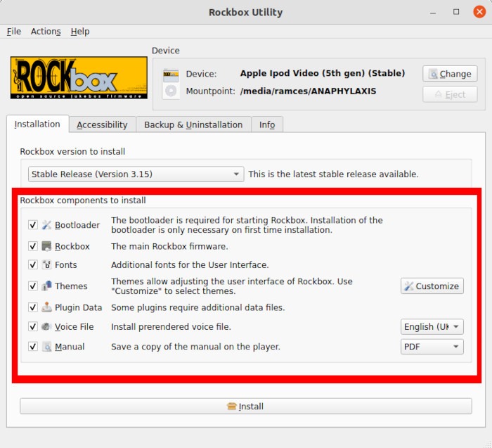Click the Rockbox firmware icon

[46, 246]
